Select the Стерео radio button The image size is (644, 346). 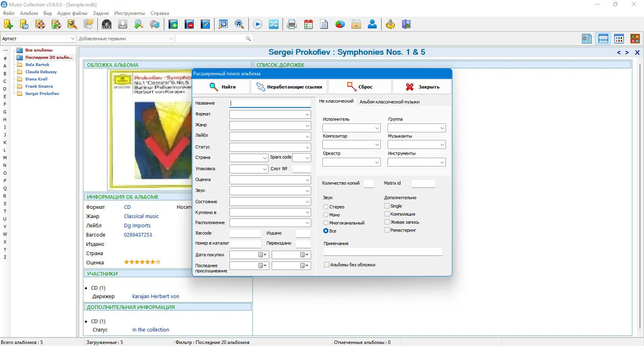coord(326,207)
